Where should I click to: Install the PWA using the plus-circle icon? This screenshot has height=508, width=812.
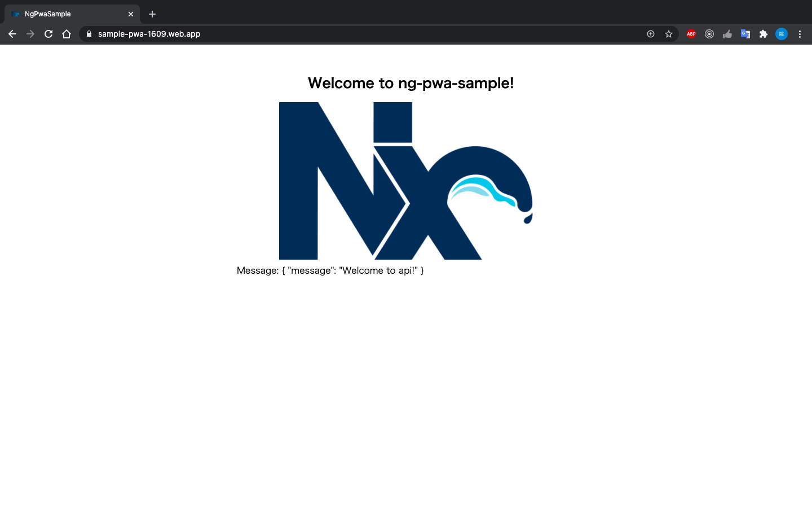651,34
